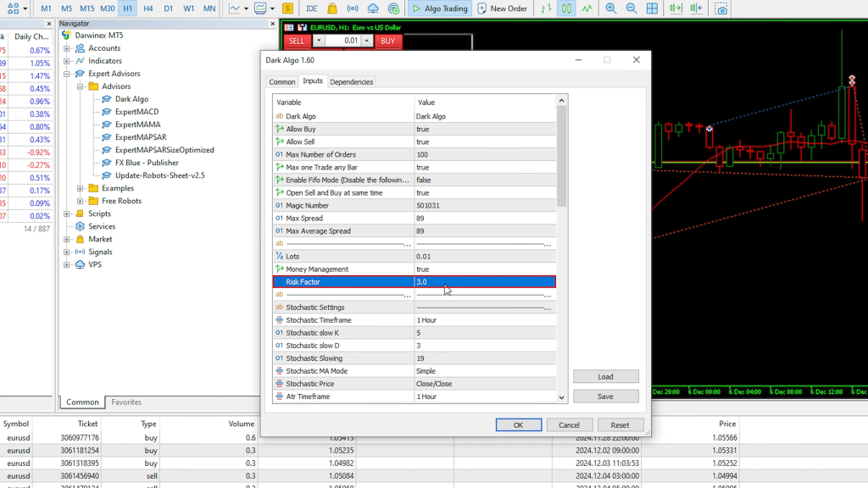
Task: Open the Dependencies tab
Action: pos(352,82)
